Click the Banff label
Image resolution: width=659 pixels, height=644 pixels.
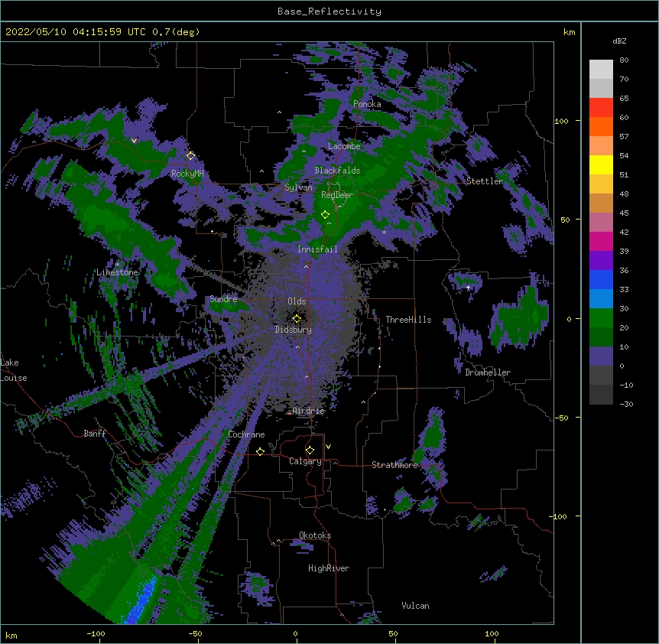(95, 434)
